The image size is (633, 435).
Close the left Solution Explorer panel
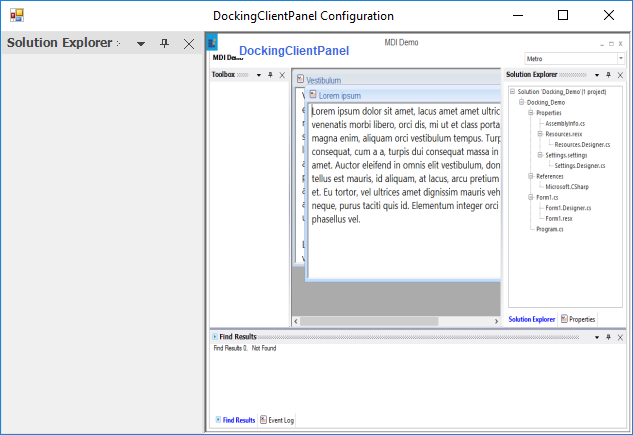pos(188,44)
